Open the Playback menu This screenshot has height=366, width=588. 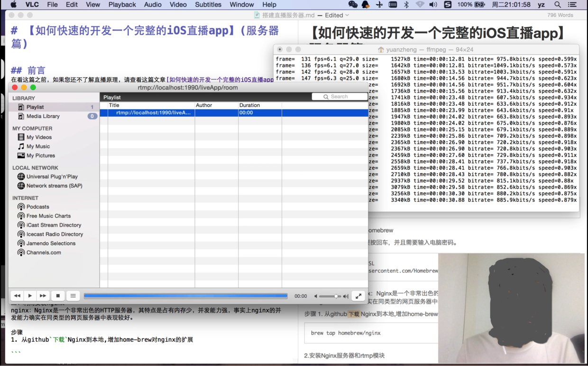[122, 5]
